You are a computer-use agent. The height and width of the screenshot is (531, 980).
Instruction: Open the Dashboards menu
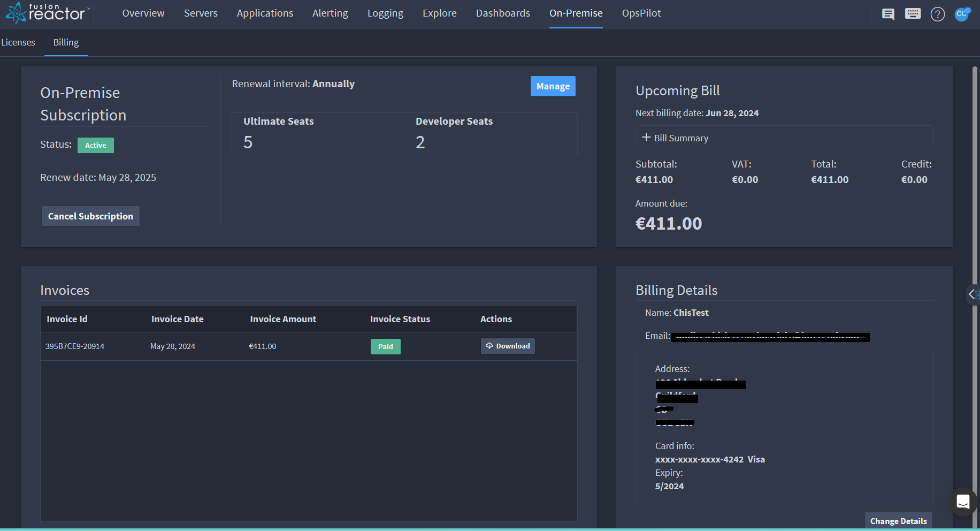503,13
